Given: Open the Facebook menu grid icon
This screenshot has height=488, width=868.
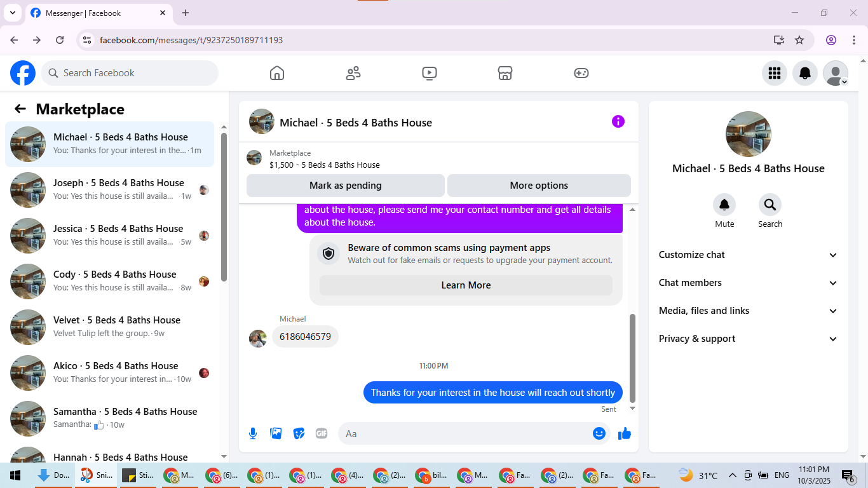Looking at the screenshot, I should [775, 73].
